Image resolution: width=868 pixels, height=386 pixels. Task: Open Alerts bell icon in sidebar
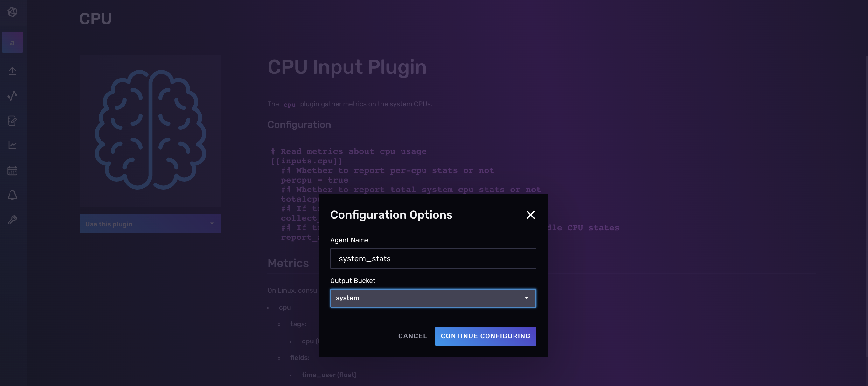tap(12, 195)
